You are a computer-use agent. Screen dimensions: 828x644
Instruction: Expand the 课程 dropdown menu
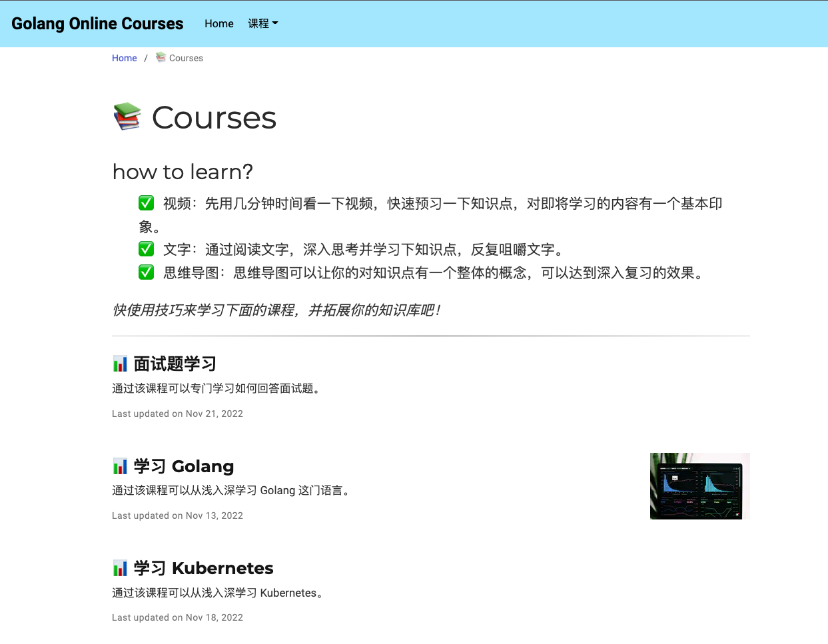click(x=262, y=23)
